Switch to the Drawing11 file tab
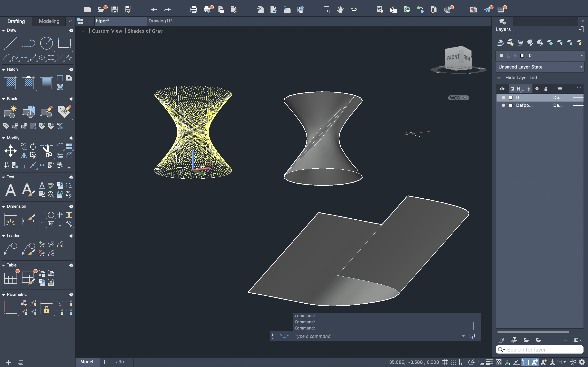This screenshot has width=588, height=367. tap(160, 21)
